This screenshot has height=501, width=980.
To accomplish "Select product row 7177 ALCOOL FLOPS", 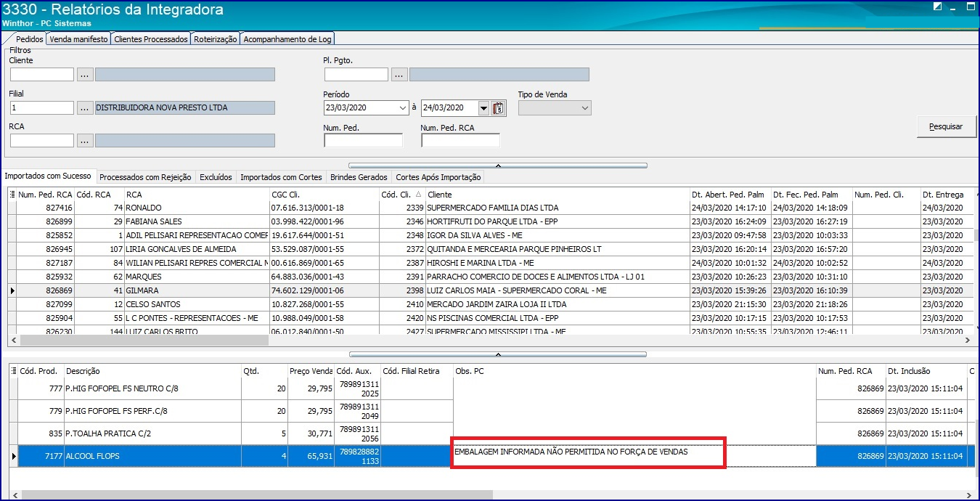I will point(492,456).
